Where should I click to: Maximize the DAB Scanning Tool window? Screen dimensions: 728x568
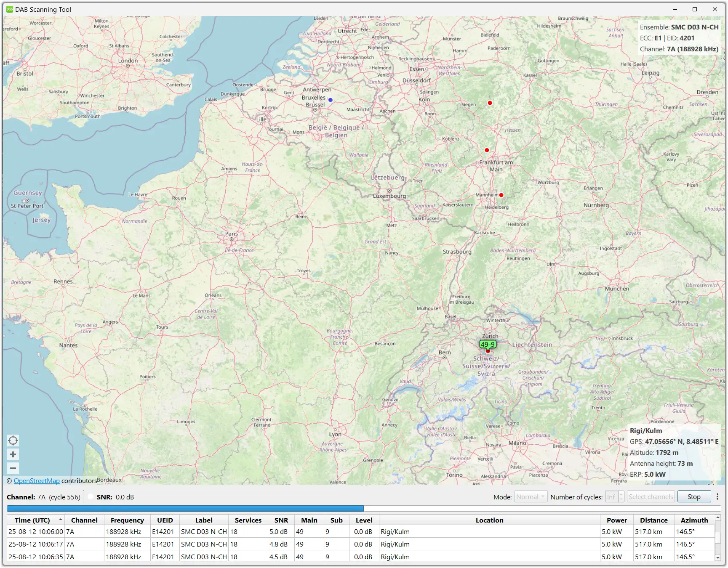[x=695, y=9]
